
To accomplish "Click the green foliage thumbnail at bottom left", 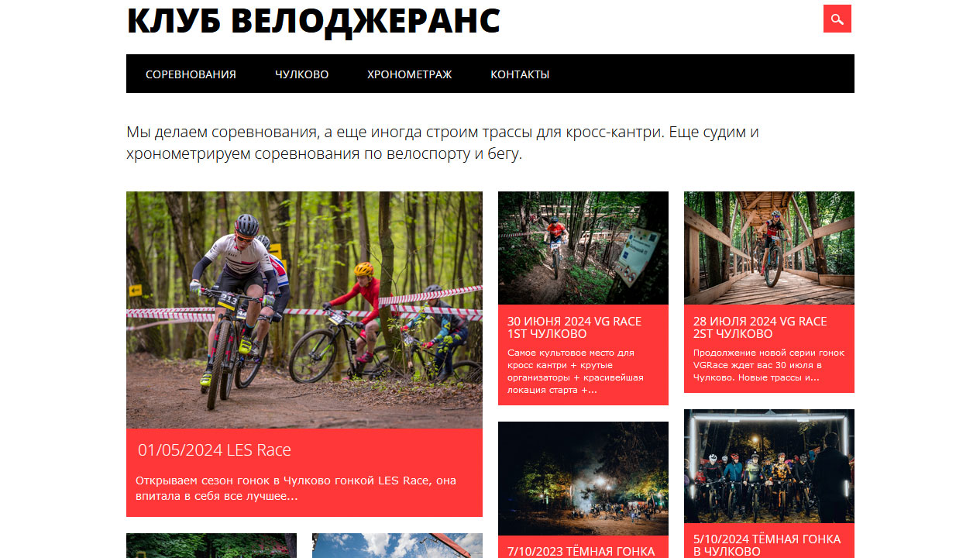I will [x=211, y=546].
